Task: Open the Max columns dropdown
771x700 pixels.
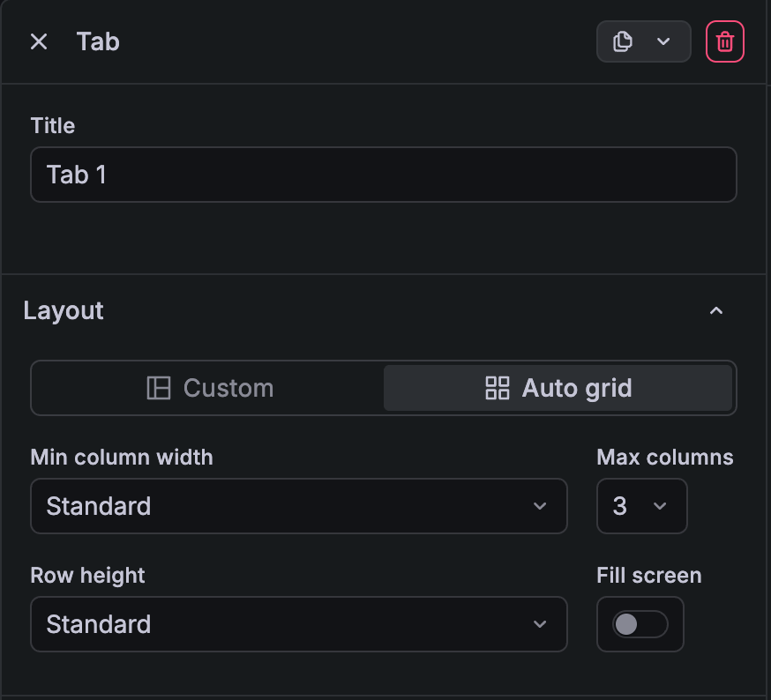Action: (641, 506)
